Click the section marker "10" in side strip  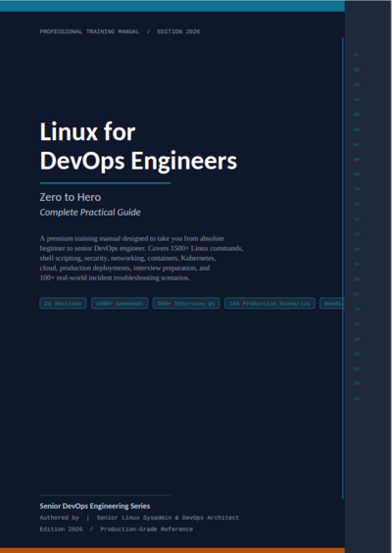357,189
